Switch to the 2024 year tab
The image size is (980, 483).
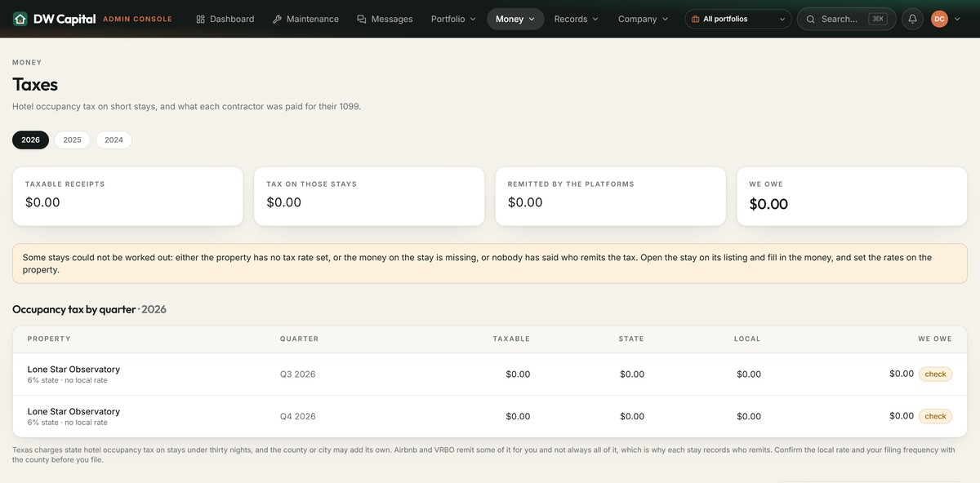tap(114, 140)
